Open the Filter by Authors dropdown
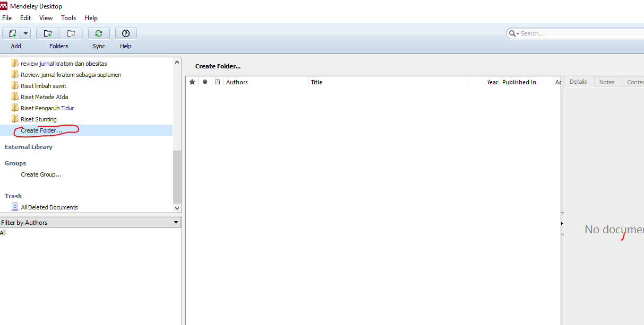Image resolution: width=644 pixels, height=325 pixels. [90, 223]
